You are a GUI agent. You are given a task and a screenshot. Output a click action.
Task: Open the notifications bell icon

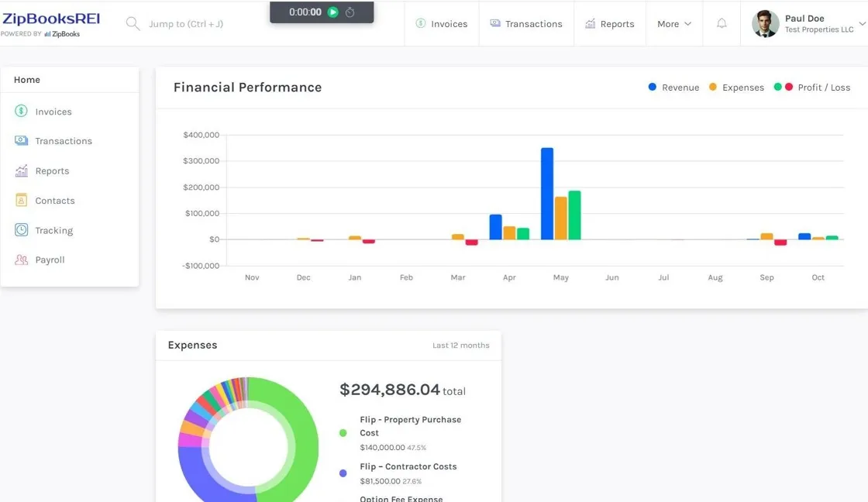[x=722, y=23]
